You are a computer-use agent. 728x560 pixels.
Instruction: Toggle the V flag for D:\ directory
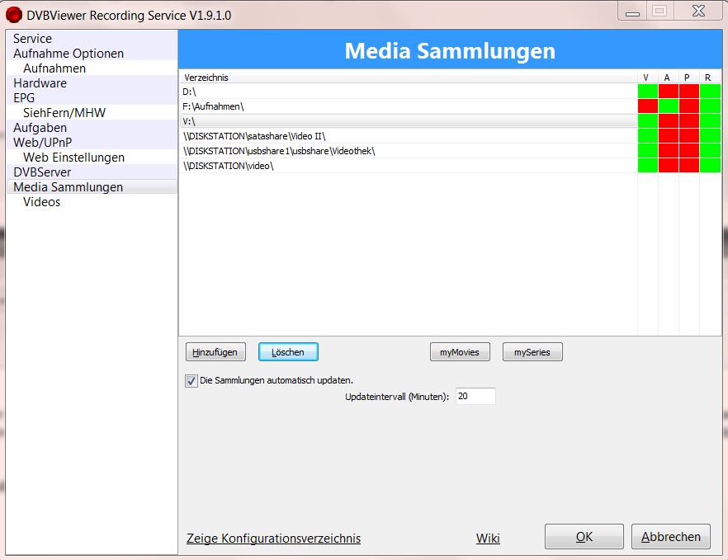(x=648, y=92)
